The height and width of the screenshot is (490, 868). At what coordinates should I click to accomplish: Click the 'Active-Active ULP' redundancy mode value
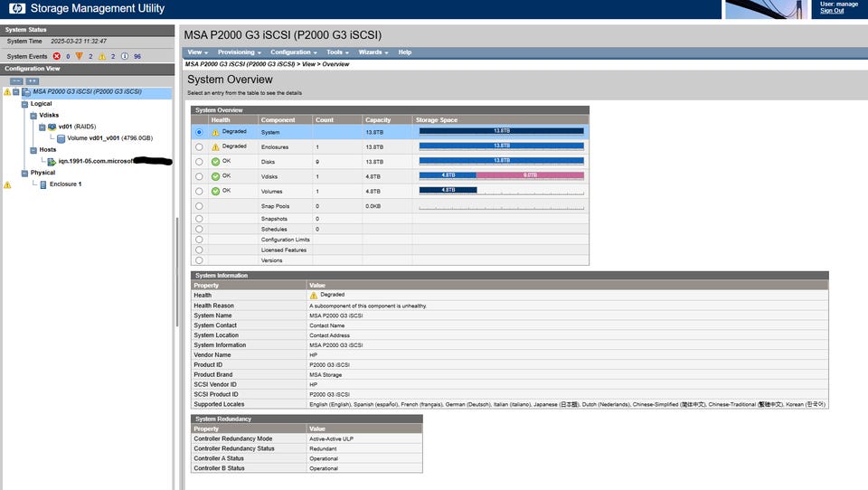(331, 439)
